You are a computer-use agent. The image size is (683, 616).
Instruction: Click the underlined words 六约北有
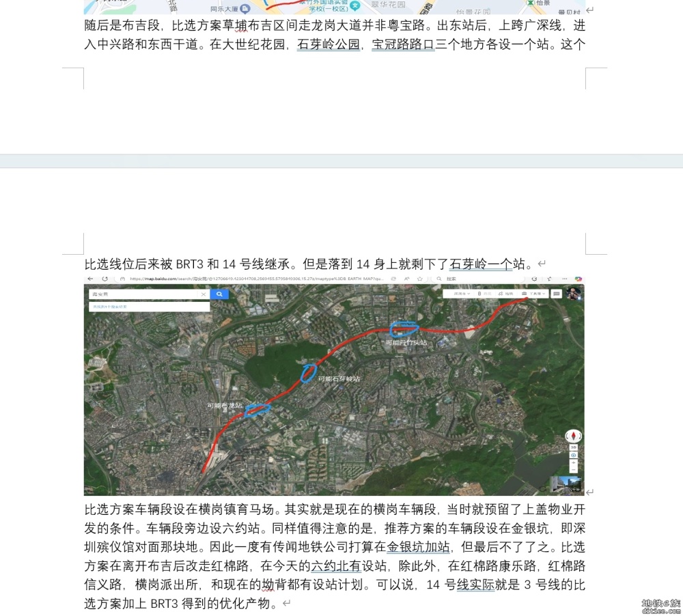(x=336, y=566)
